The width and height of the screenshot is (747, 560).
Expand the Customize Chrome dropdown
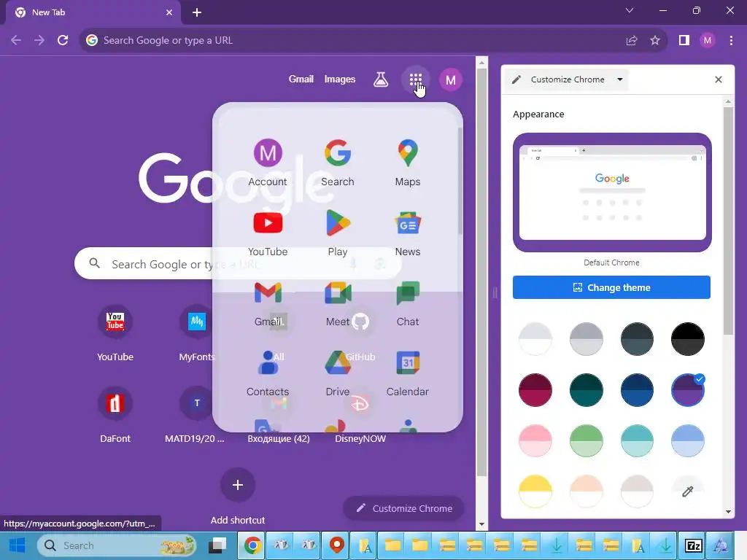[x=620, y=79]
